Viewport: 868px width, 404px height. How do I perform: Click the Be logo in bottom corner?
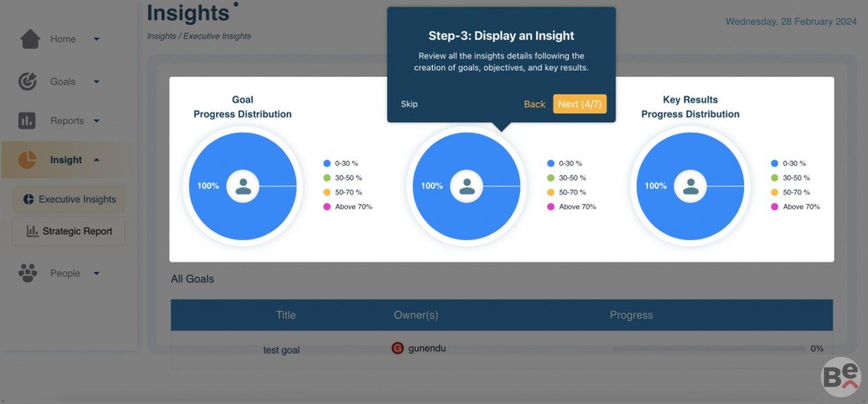[x=841, y=377]
